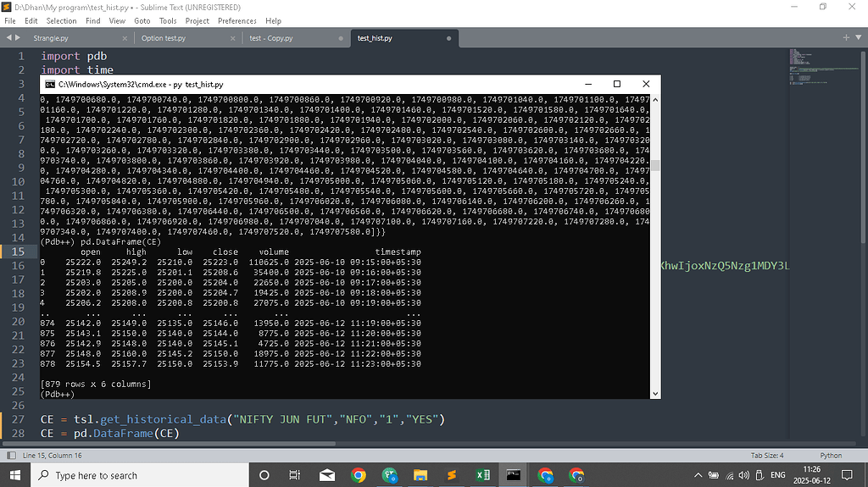Close the unsaved test_hist.py tab
The width and height of the screenshot is (868, 487).
pos(448,38)
